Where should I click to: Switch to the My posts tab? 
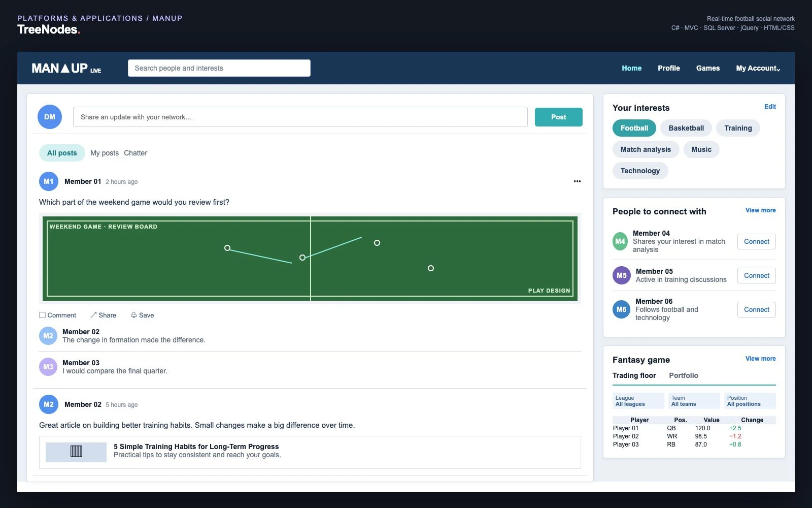click(105, 153)
